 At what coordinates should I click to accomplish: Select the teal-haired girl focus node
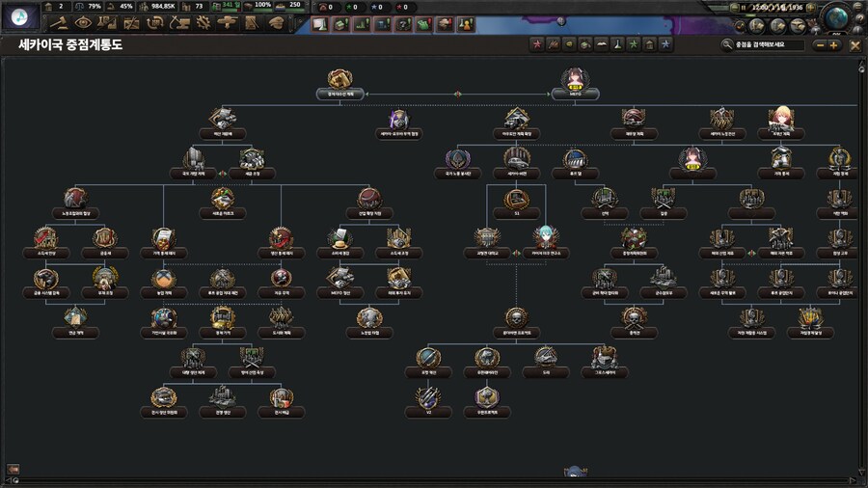pos(546,236)
